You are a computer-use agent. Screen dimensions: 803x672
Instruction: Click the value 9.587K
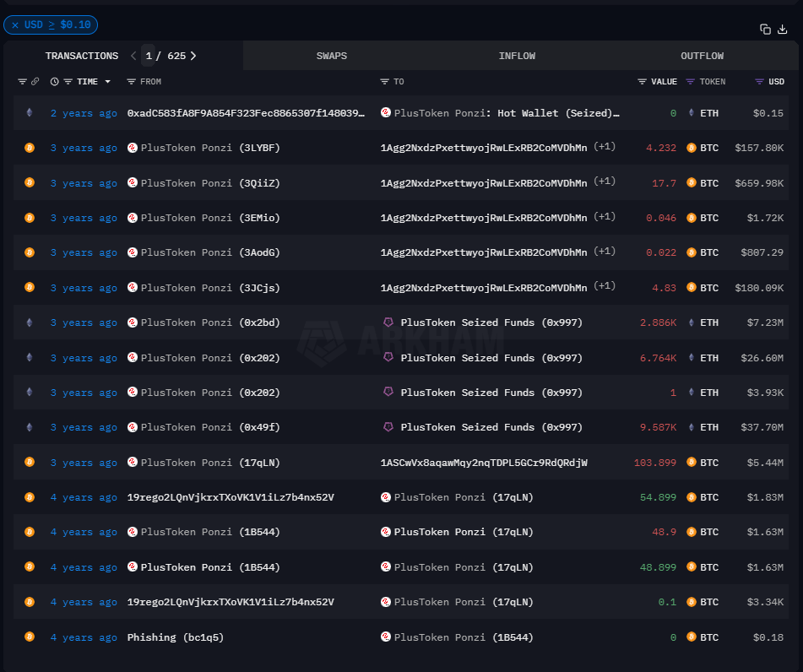point(658,427)
